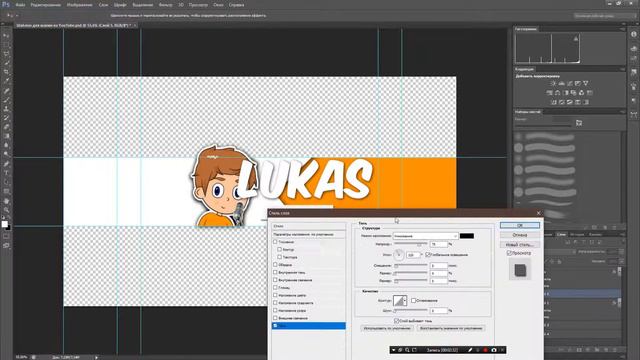The image size is (640, 360).
Task: Switch to the Каналы panel tab
Action: click(595, 235)
